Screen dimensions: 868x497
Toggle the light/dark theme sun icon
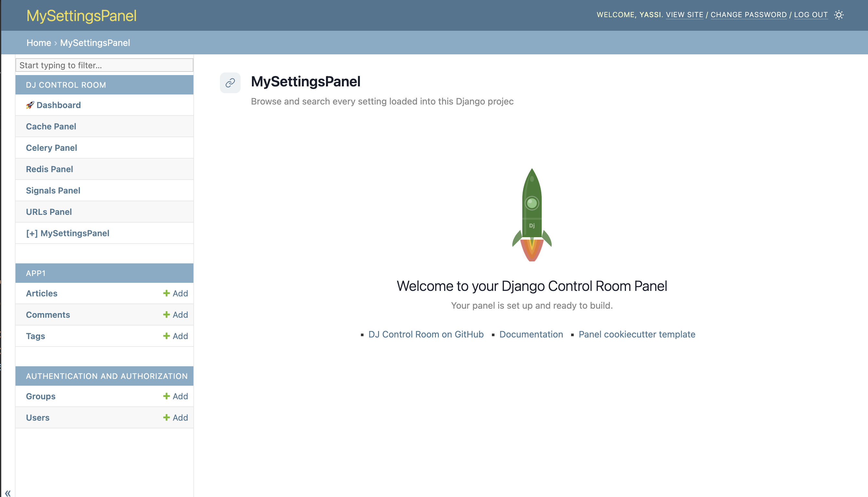pos(839,15)
